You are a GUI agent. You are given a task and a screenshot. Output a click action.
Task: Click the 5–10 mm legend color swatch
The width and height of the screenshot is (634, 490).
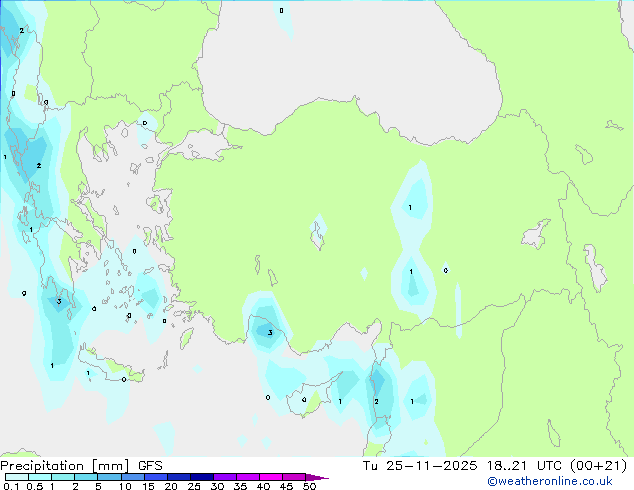tap(109, 477)
